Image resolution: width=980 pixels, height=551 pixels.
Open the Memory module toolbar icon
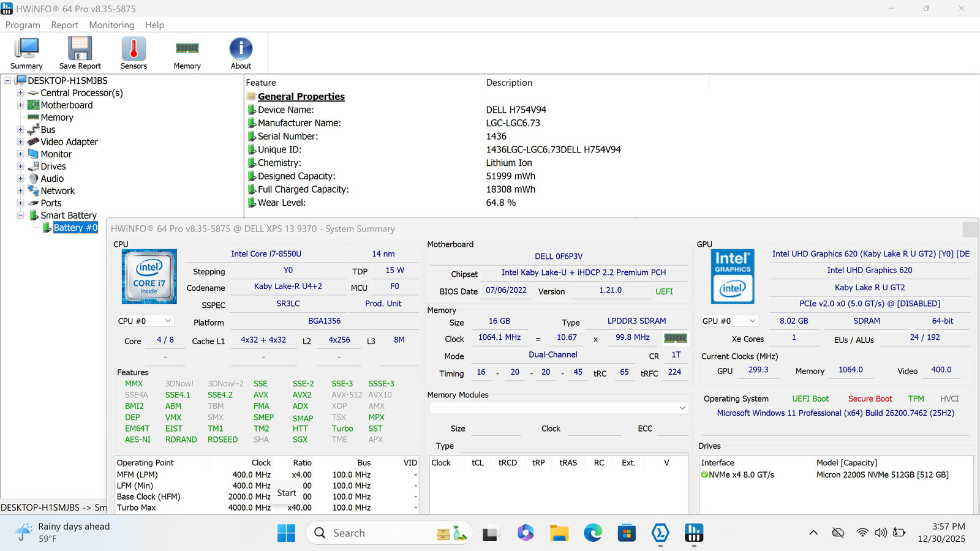tap(187, 54)
